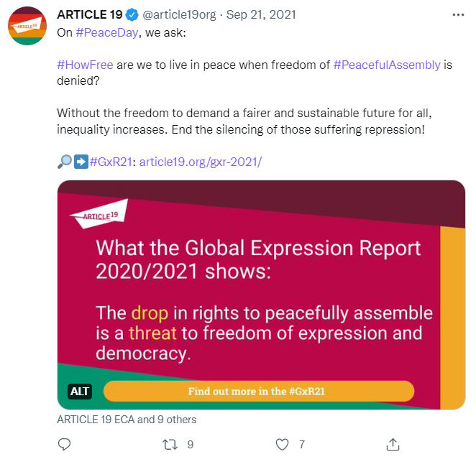Click the share icon below the tweet
476x462 pixels.
point(393,444)
